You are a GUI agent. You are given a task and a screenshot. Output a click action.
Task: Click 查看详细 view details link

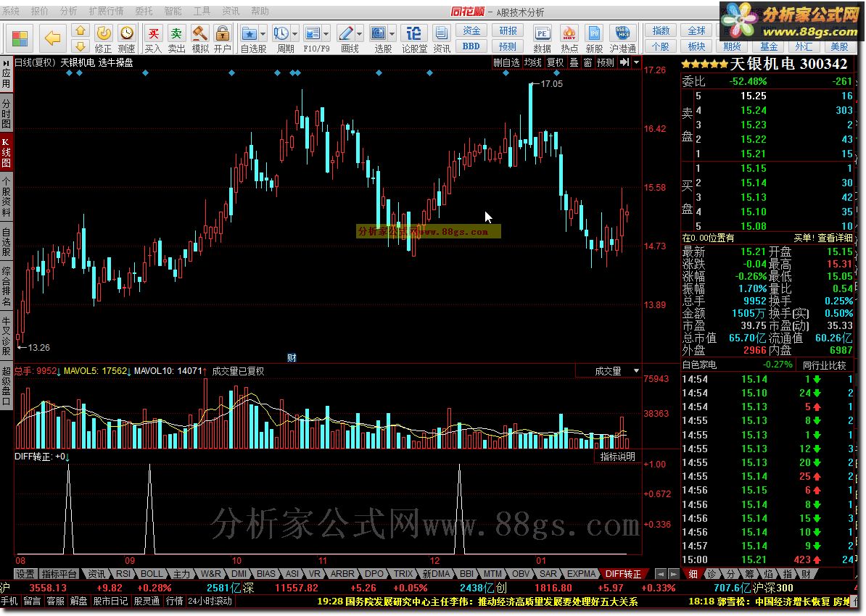835,238
